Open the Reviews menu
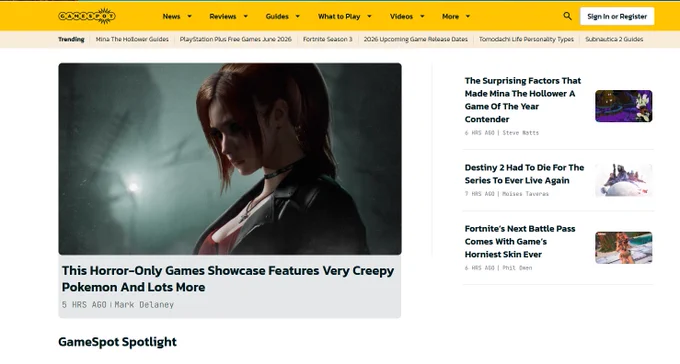680x364 pixels. [x=222, y=16]
